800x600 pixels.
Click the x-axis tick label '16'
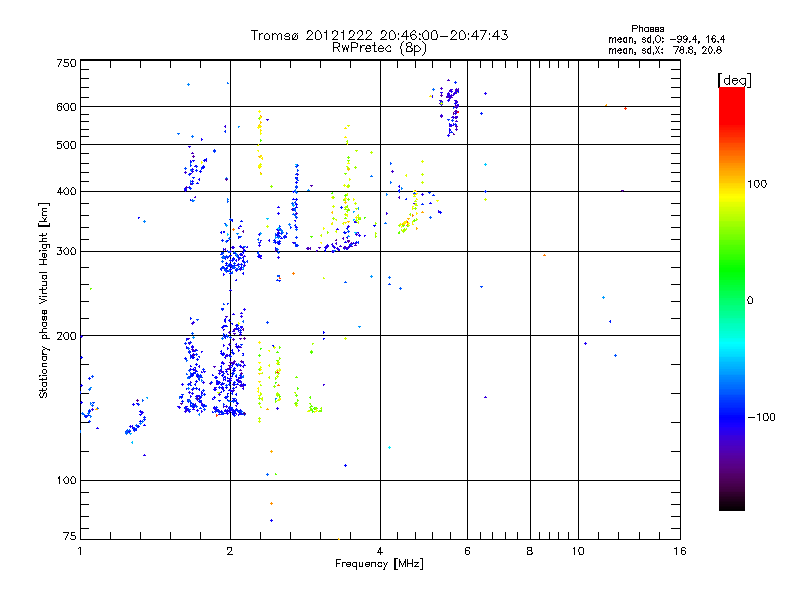(x=680, y=551)
